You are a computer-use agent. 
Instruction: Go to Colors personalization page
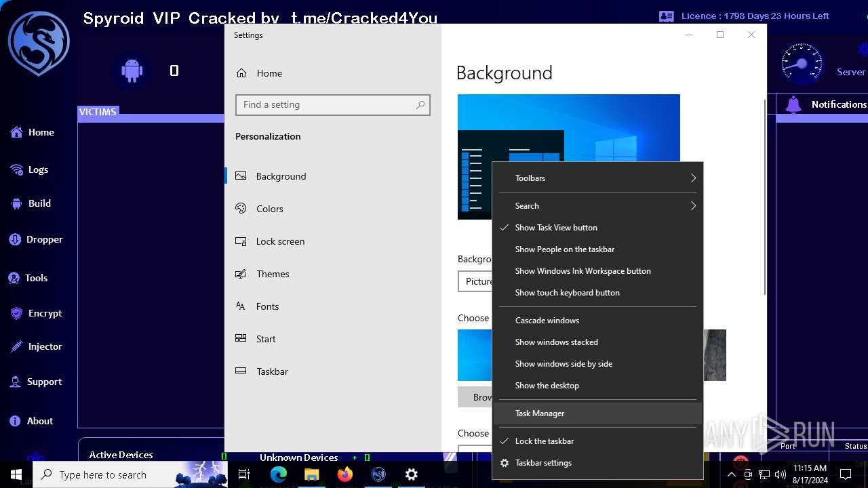[x=333, y=209]
